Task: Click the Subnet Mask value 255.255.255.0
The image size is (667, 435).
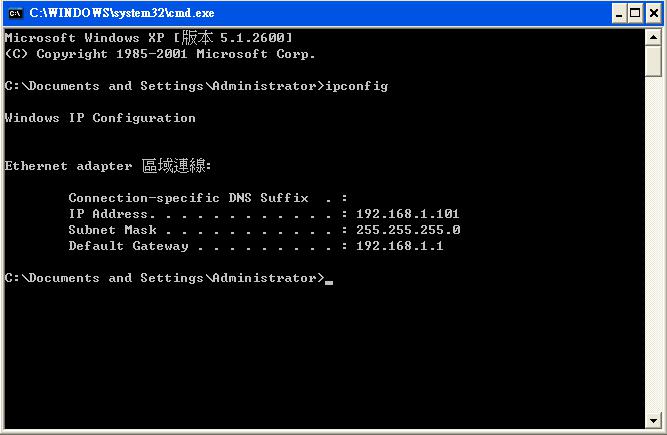Action: [408, 230]
